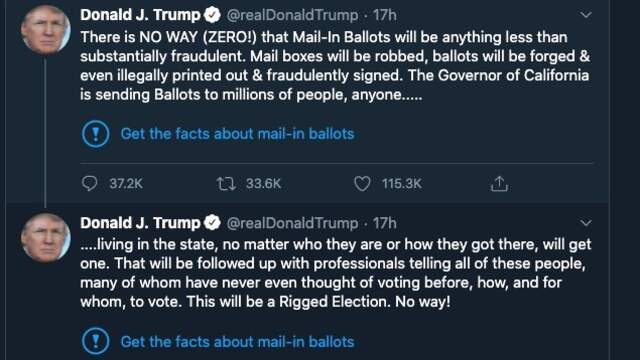Image resolution: width=640 pixels, height=360 pixels.
Task: Click the second tweet's profile picture
Action: [x=46, y=238]
